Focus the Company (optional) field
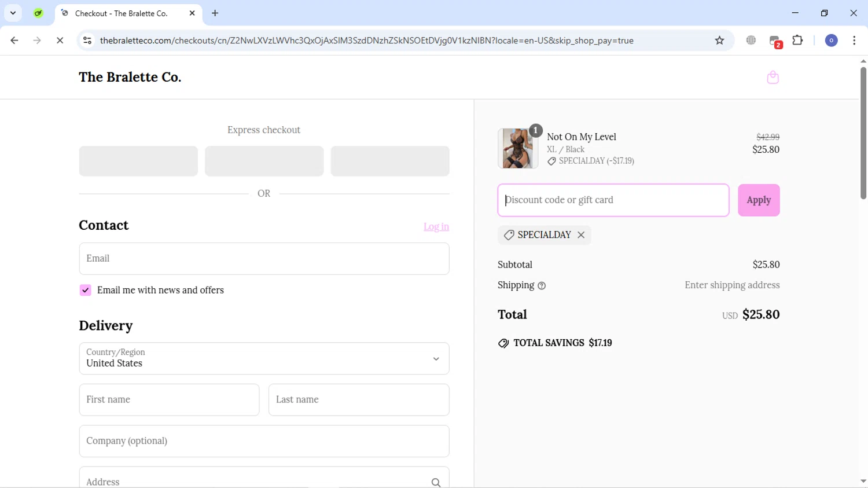Viewport: 868px width, 488px height. [x=264, y=441]
